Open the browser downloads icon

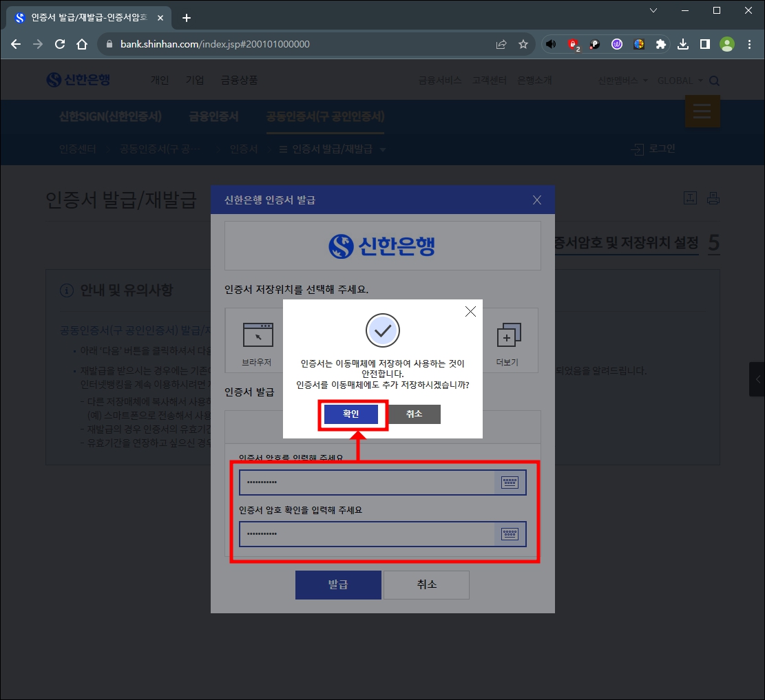coord(683,44)
